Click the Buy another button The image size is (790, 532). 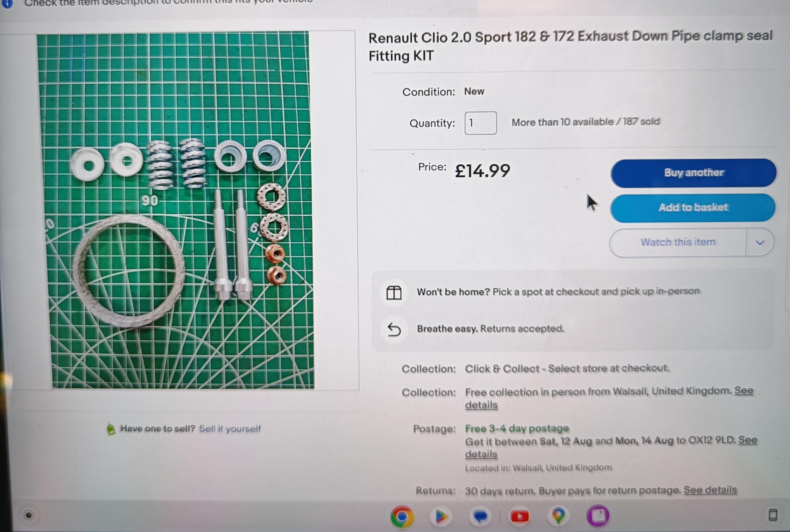pos(693,173)
